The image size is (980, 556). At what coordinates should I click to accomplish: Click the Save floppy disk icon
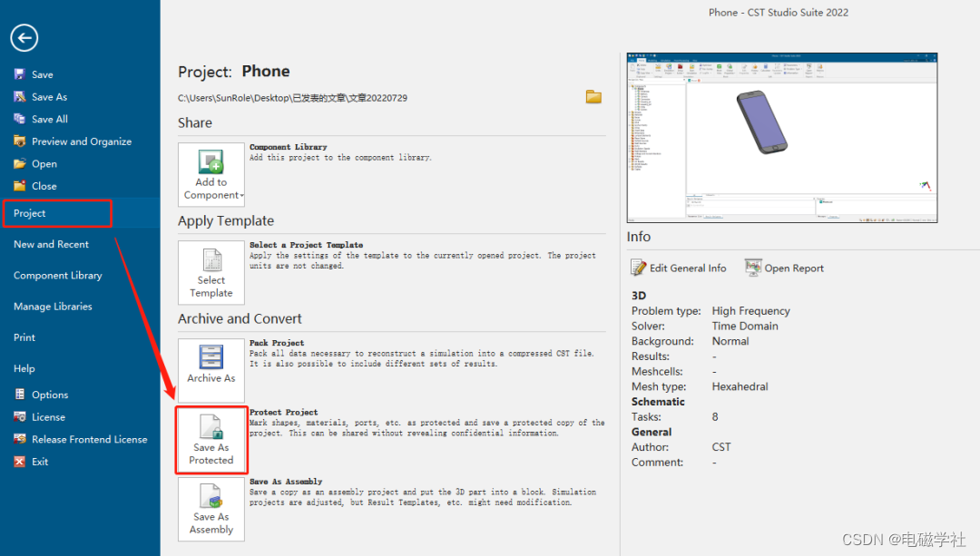point(19,74)
